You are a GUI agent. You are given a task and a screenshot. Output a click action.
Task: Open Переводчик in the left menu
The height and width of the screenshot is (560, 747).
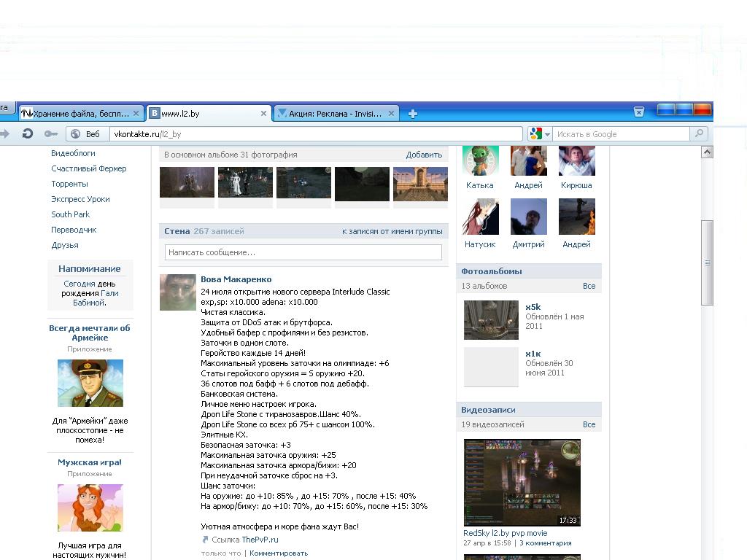coord(74,230)
